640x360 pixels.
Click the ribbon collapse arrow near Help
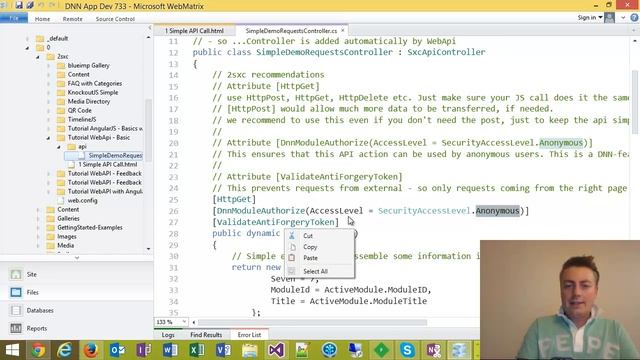click(x=623, y=18)
